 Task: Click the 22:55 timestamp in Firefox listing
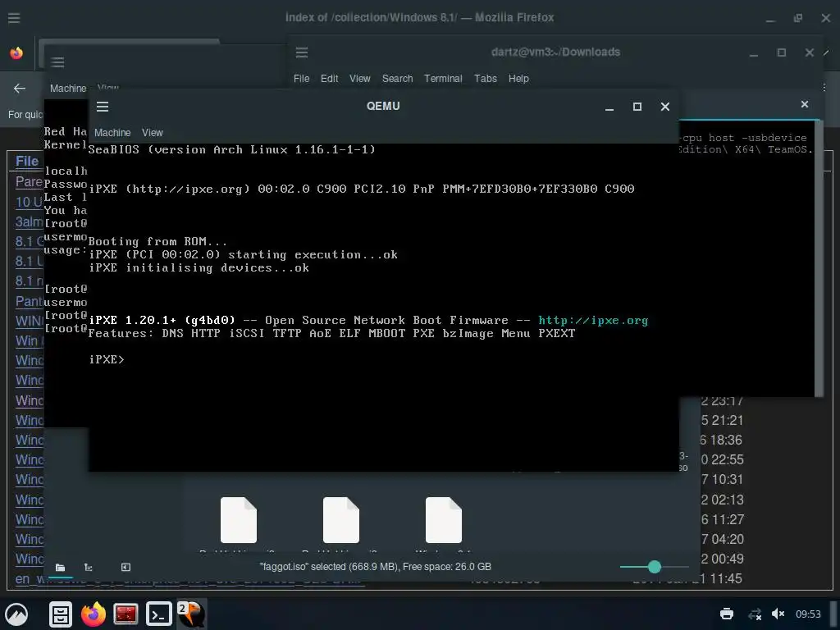click(x=727, y=459)
